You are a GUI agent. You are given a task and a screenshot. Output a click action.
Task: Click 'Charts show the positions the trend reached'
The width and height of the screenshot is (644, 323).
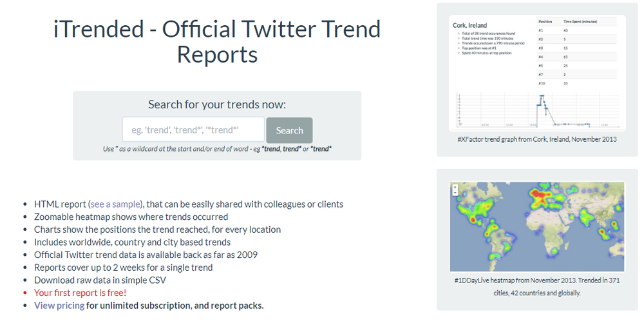pyautogui.click(x=157, y=230)
